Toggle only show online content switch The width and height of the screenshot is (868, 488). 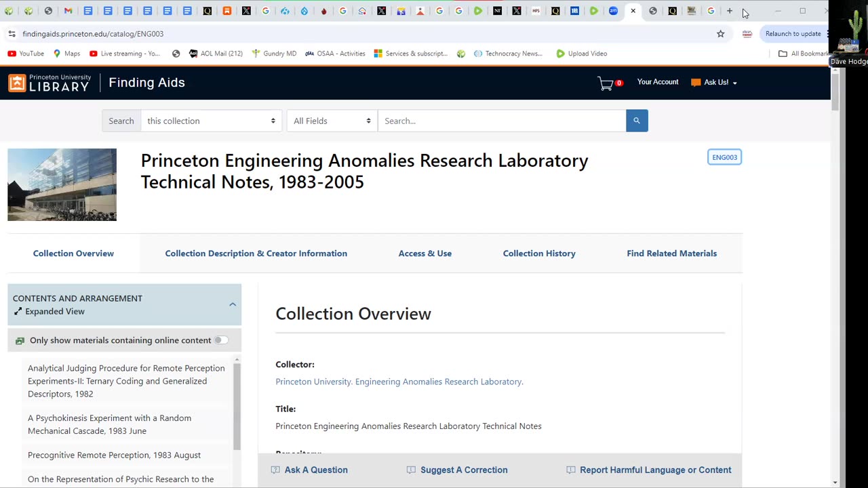(221, 340)
